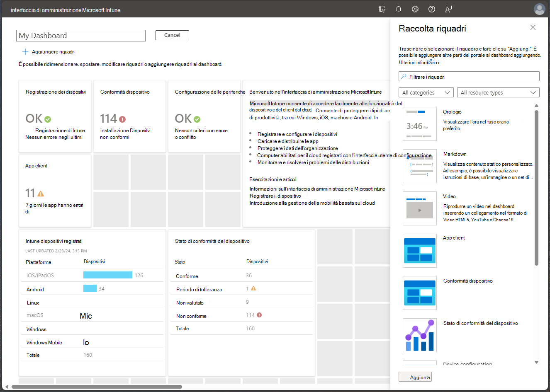Open help question mark icon

click(x=432, y=9)
